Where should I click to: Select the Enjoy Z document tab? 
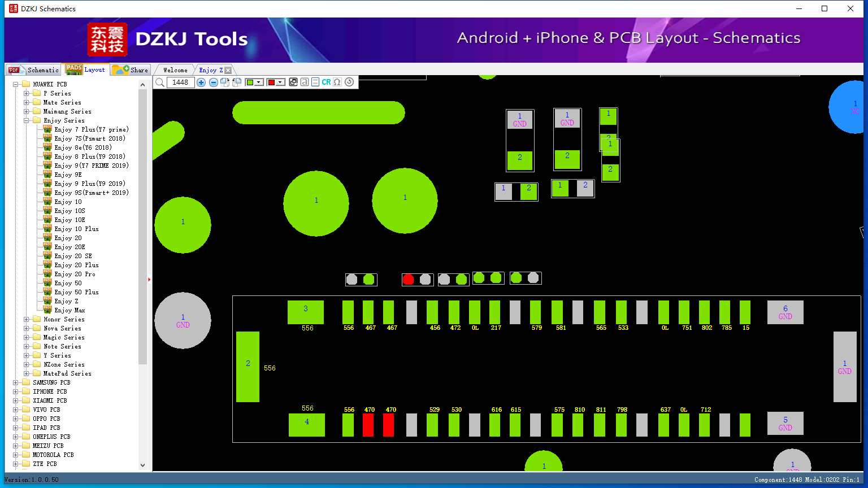211,70
